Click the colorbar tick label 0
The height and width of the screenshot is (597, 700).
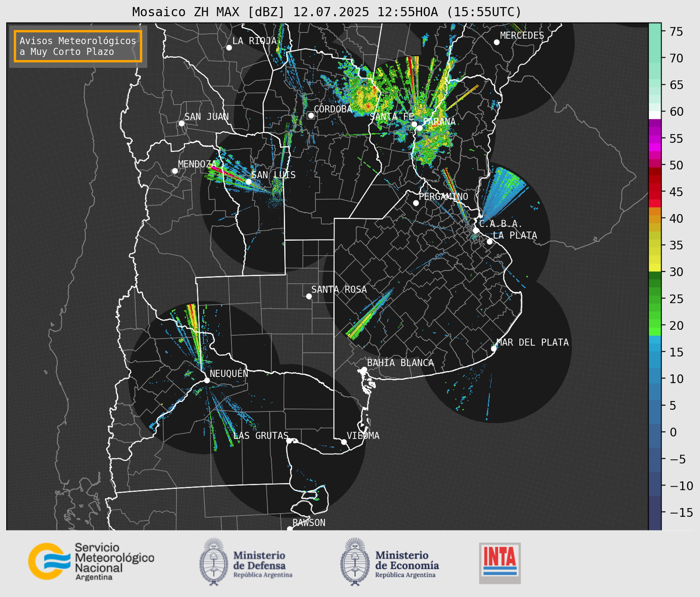pos(673,432)
